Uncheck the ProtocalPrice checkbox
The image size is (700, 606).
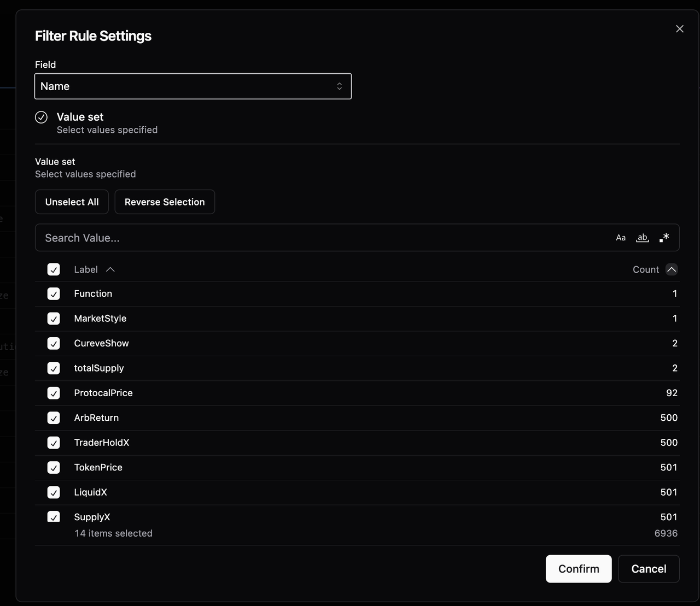(x=54, y=393)
